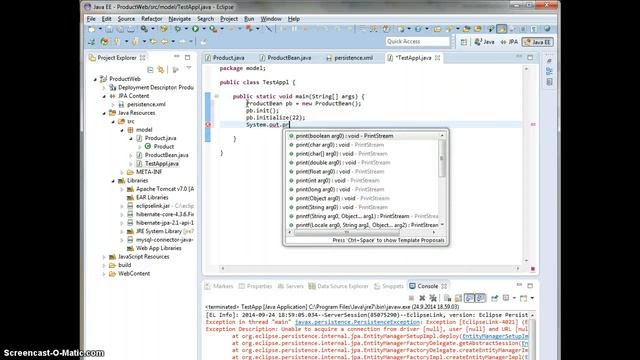Open the Navigate menu

tap(180, 19)
